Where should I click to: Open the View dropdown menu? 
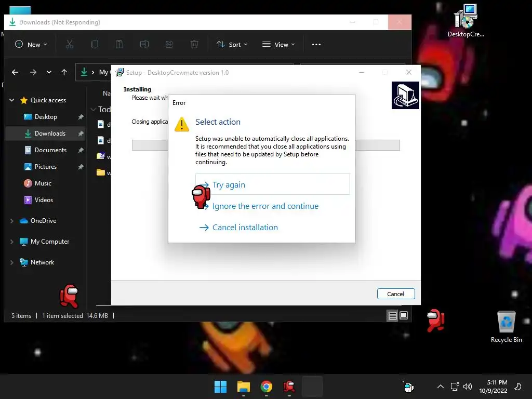278,45
